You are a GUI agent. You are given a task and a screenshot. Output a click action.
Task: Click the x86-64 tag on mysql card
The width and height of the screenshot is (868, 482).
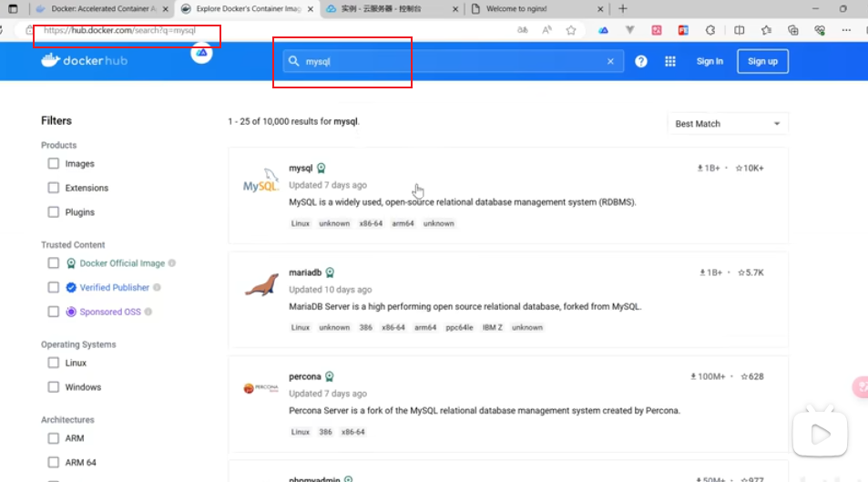[371, 224]
